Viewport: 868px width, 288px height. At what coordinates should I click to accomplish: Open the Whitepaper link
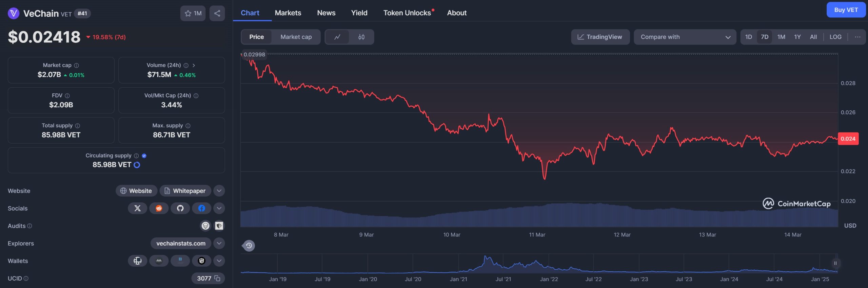click(185, 191)
